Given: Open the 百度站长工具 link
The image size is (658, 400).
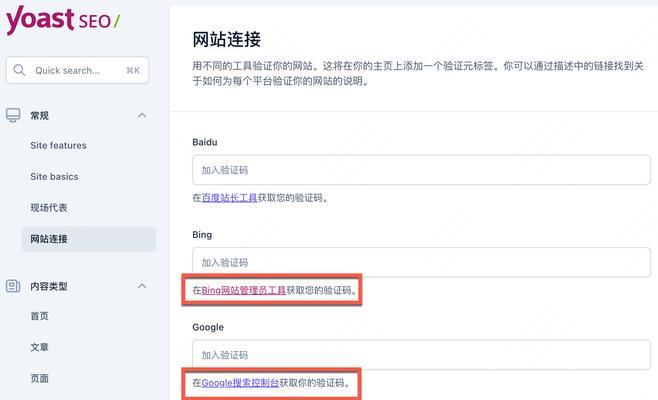Looking at the screenshot, I should click(x=230, y=198).
